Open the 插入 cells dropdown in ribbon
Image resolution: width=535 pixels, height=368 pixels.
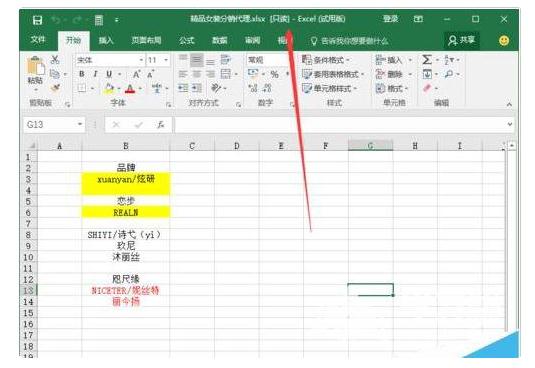click(x=393, y=60)
